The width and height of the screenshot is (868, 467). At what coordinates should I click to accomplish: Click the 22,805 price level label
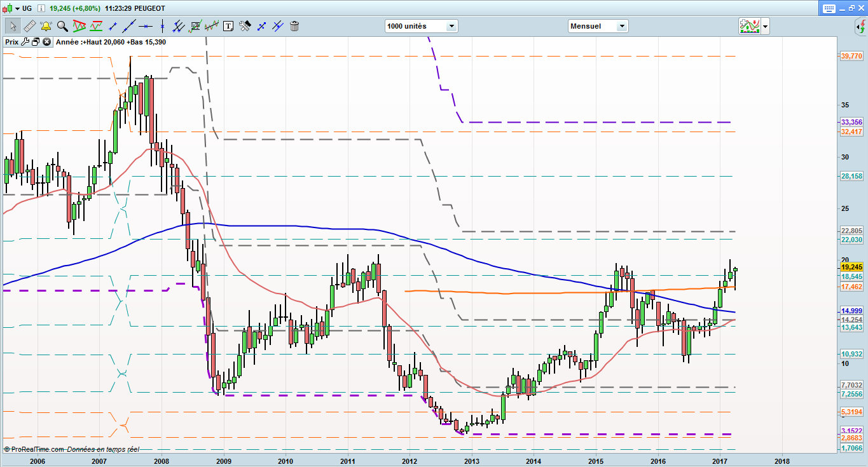tap(851, 231)
